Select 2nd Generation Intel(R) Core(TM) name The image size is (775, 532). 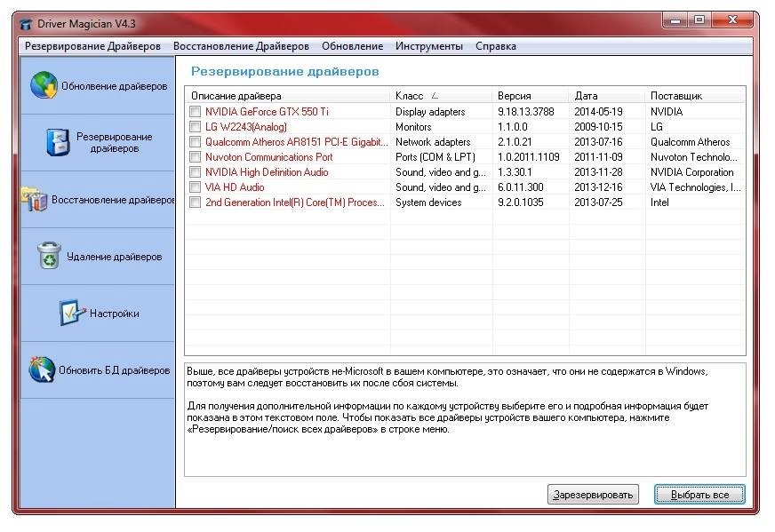pyautogui.click(x=294, y=202)
